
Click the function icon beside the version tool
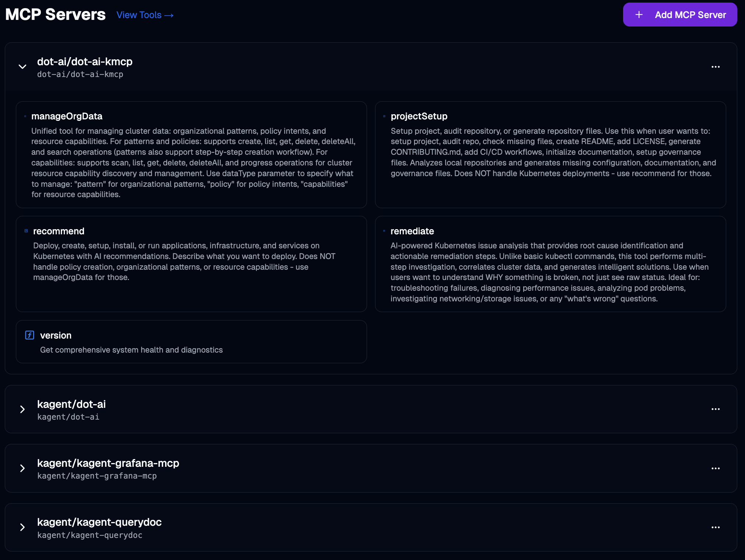coord(29,335)
